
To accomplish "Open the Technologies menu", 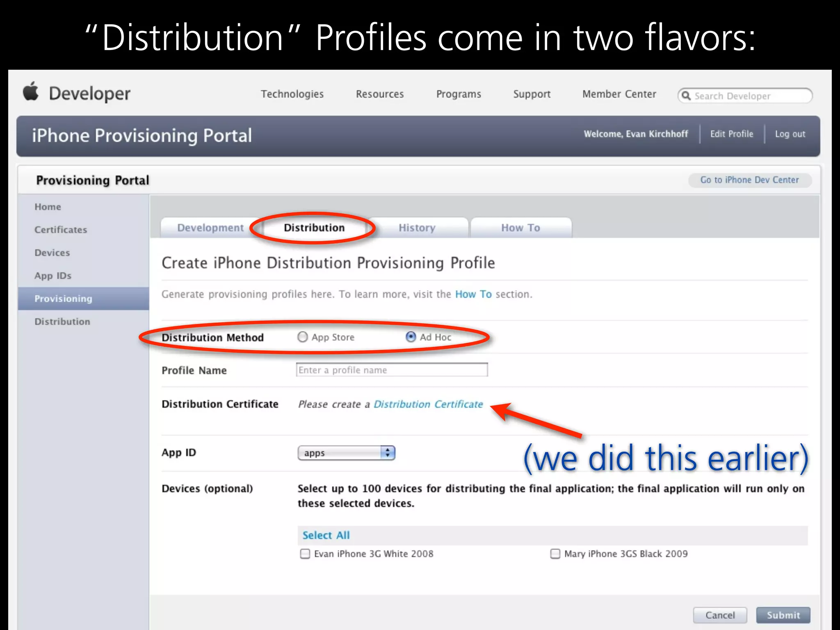I will tap(292, 94).
